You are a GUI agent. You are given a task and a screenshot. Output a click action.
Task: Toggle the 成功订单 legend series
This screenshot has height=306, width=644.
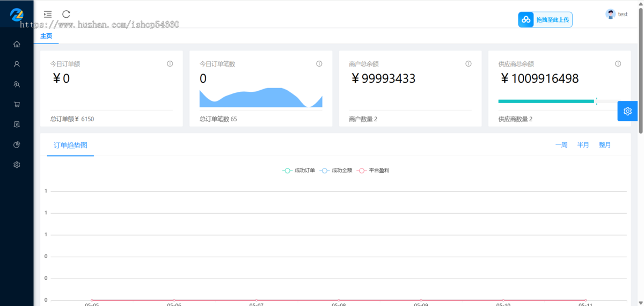tap(299, 170)
